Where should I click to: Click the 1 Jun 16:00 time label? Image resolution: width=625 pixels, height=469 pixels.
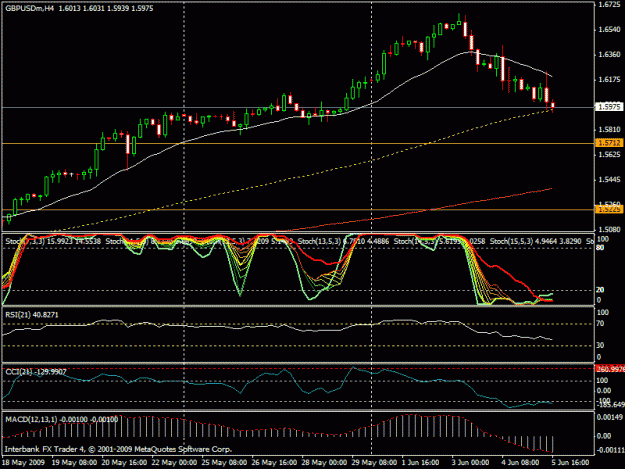pos(420,463)
